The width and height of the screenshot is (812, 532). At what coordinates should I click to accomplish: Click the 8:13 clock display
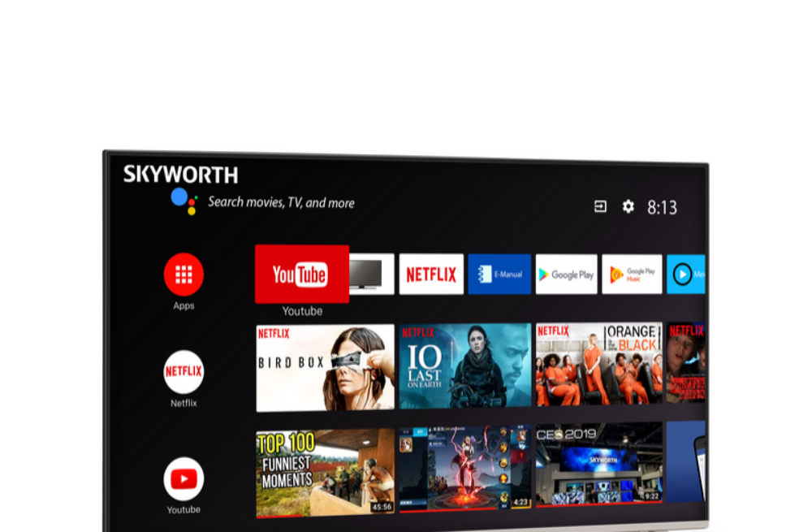tap(663, 208)
